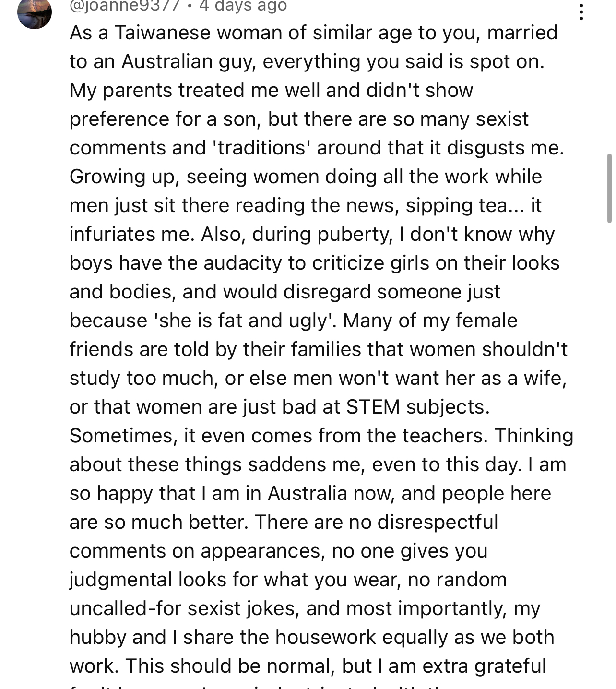This screenshot has width=616, height=689.
Task: Tap the joanne9377 profile avatar
Action: (x=35, y=12)
